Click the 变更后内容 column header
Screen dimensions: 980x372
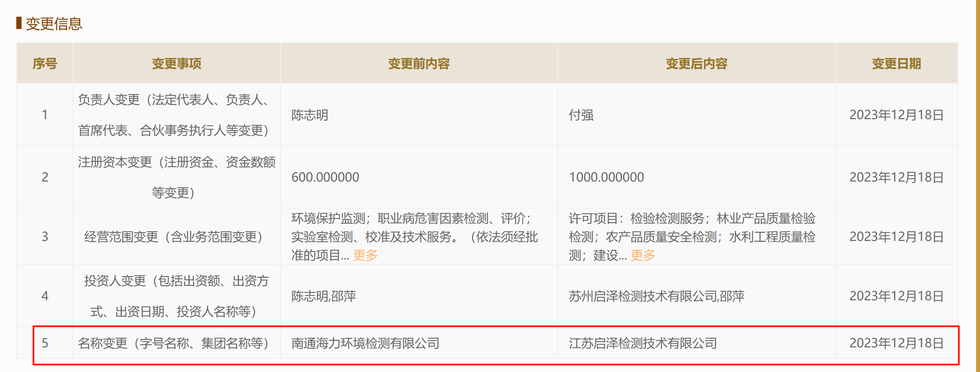(x=696, y=64)
